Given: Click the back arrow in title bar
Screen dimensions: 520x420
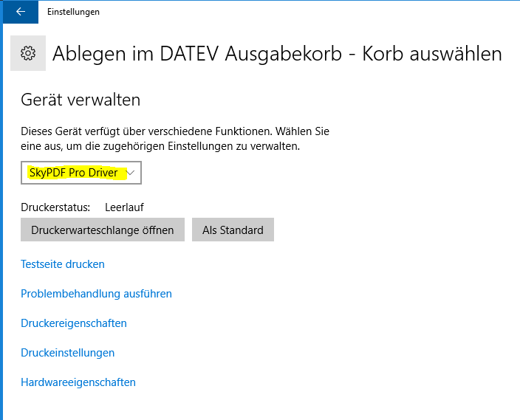Looking at the screenshot, I should click(x=19, y=12).
